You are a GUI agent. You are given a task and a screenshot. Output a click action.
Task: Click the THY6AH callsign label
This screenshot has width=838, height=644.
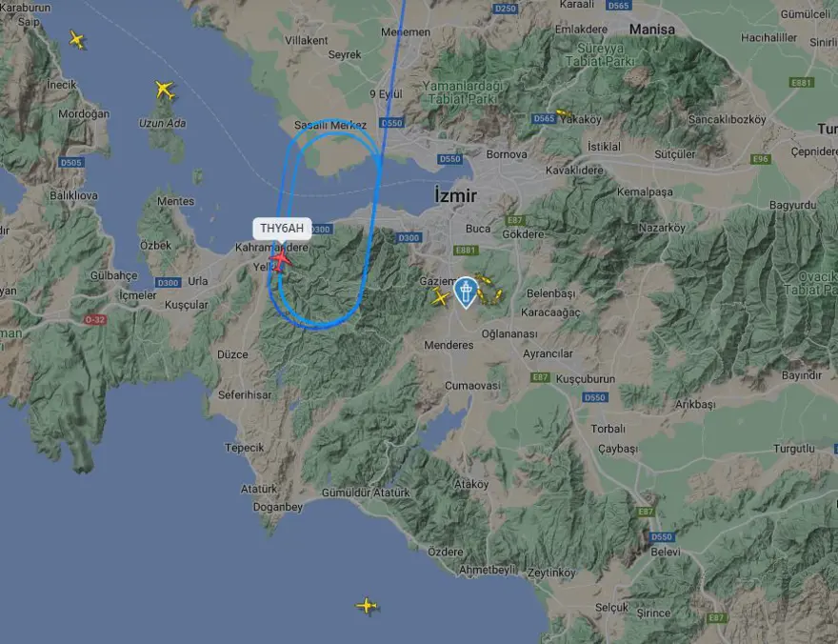(282, 229)
